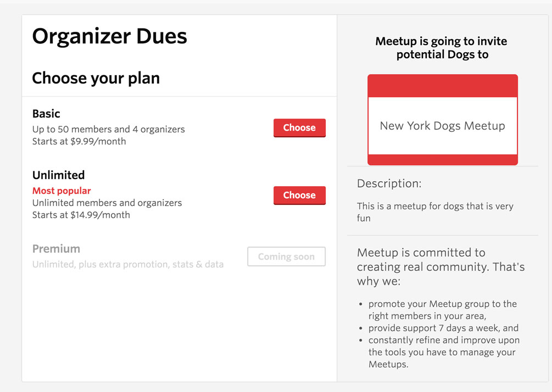
Task: Click the Choose your plan heading
Action: click(96, 78)
